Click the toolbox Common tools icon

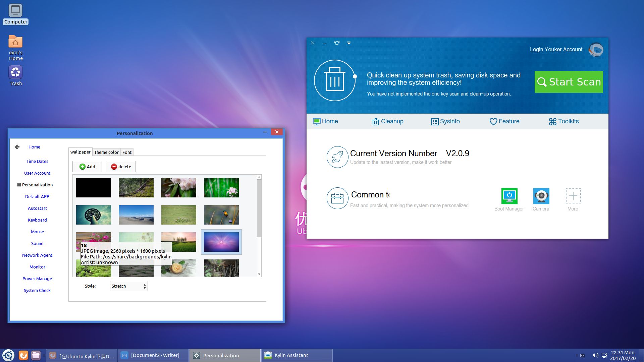(x=337, y=198)
